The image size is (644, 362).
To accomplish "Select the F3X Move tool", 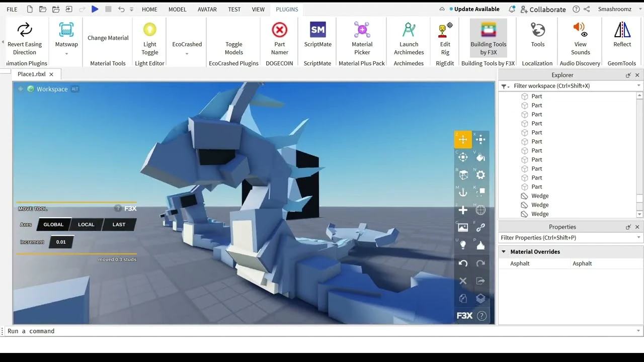I will 463,139.
